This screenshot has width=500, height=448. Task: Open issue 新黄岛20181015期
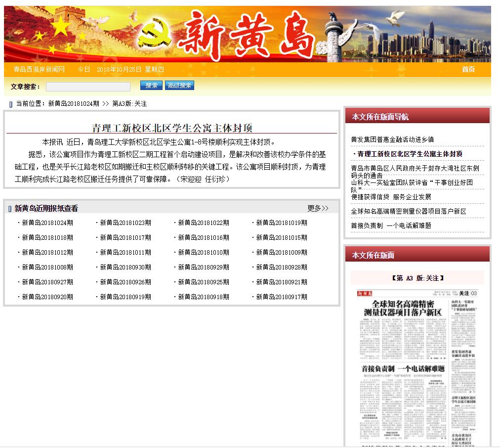(282, 238)
